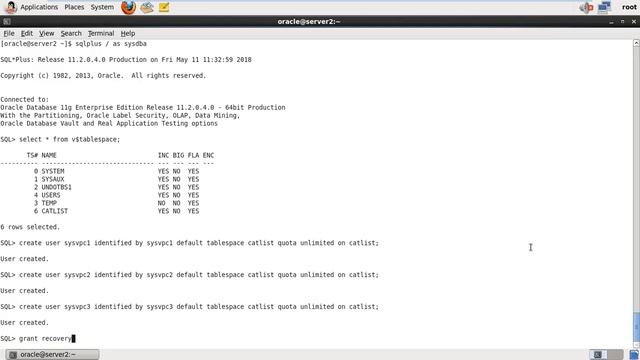The image size is (640, 360).
Task: Click the 'create user sysvpc1' command
Action: [199, 243]
